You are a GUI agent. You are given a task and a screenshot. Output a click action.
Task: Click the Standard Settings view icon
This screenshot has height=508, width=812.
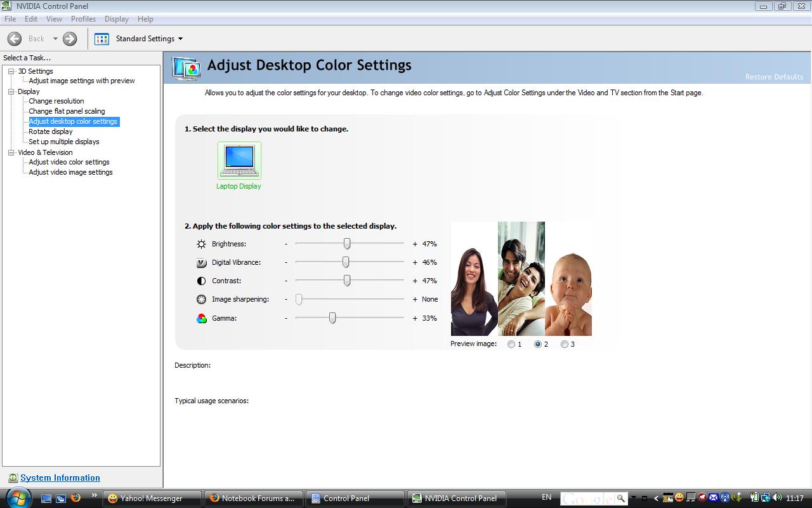tap(101, 39)
